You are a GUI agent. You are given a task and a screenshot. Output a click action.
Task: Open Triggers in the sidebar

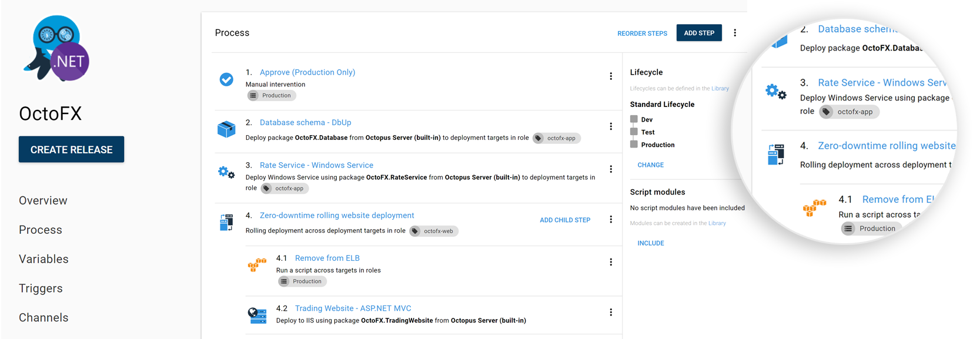41,288
